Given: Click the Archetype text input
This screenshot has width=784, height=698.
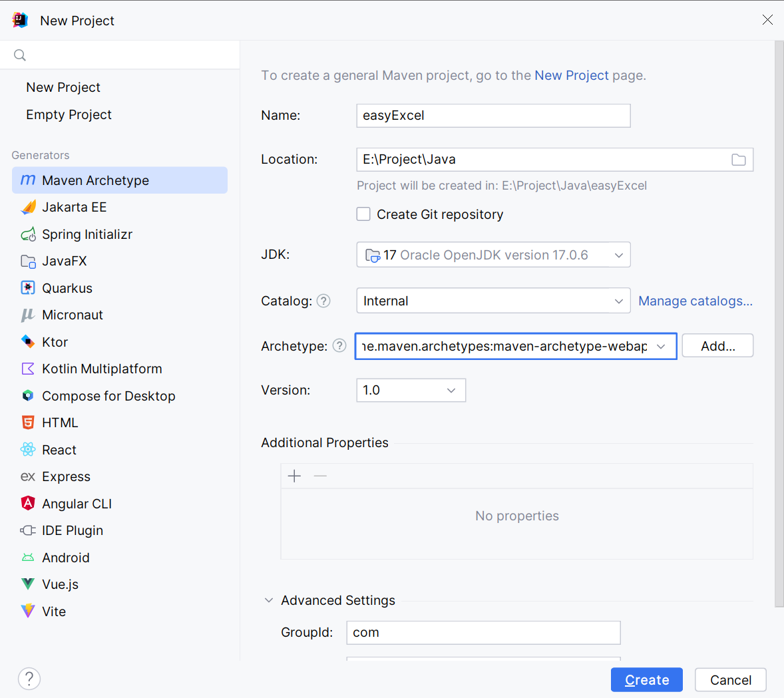Looking at the screenshot, I should 505,346.
